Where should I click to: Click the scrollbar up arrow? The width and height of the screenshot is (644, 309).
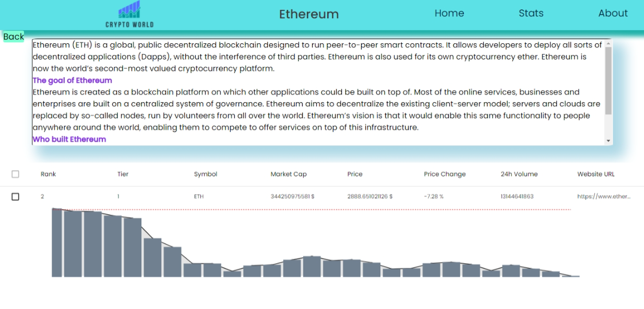click(607, 44)
